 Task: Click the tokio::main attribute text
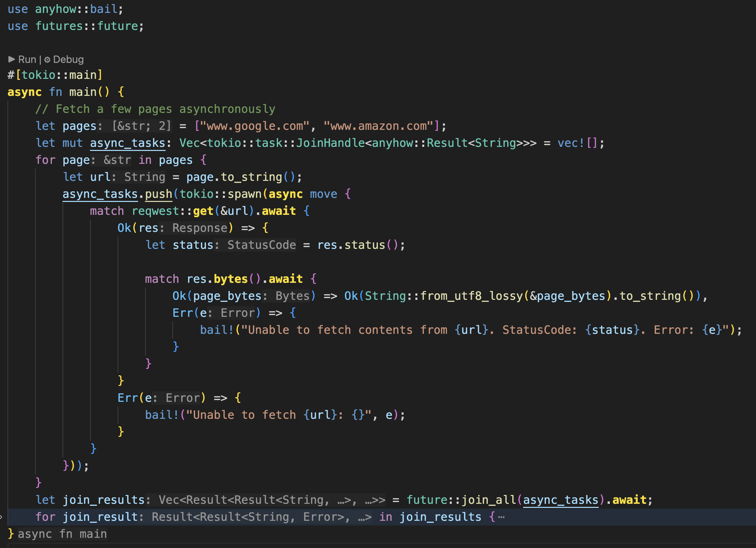pos(59,75)
